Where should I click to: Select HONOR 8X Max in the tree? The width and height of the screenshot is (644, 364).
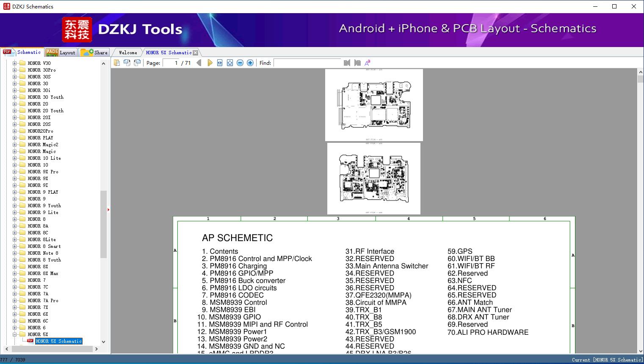click(x=43, y=273)
